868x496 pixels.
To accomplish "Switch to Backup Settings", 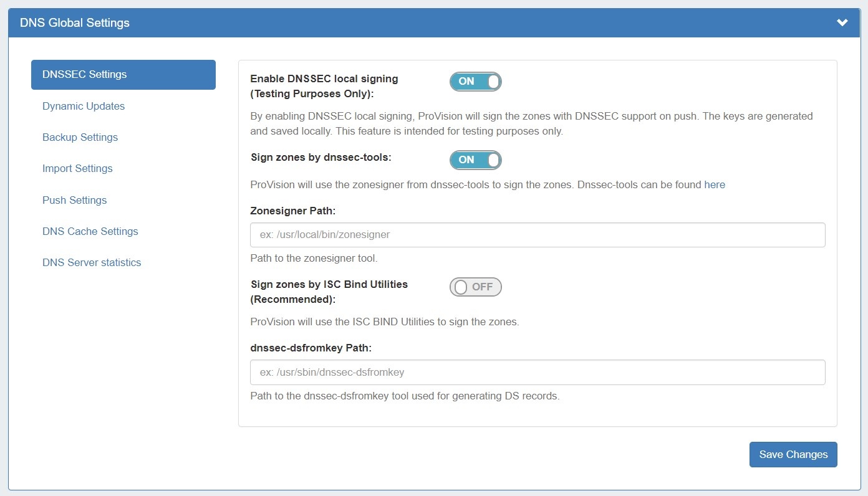I will point(80,137).
